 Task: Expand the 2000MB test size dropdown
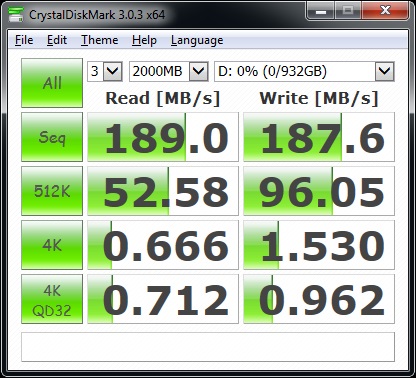[x=169, y=71]
